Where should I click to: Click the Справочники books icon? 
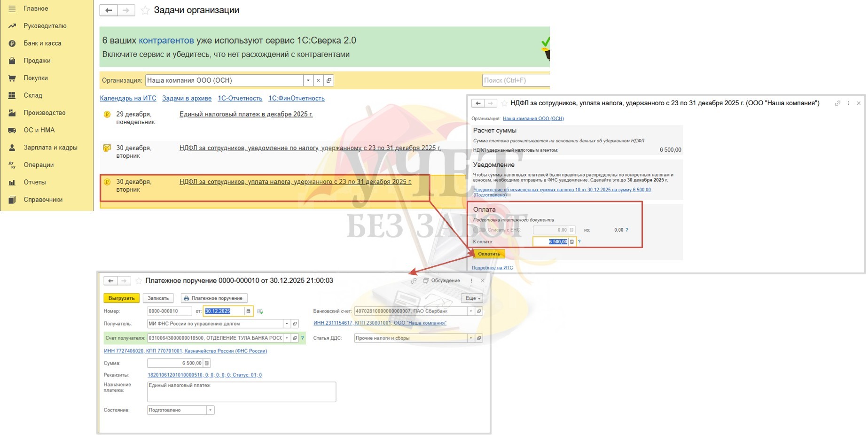[12, 200]
